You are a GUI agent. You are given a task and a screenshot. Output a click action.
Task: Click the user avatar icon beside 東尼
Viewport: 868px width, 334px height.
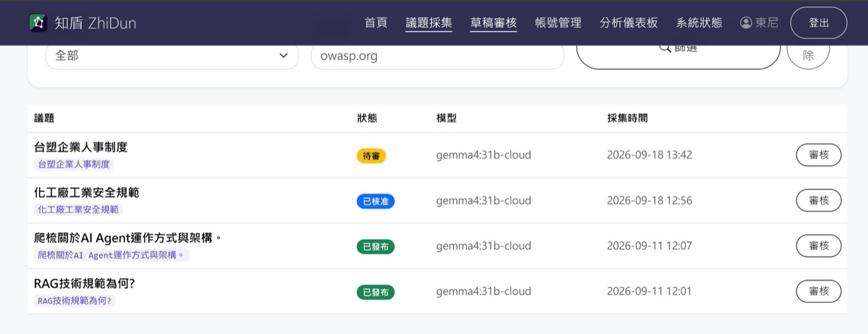[x=746, y=23]
